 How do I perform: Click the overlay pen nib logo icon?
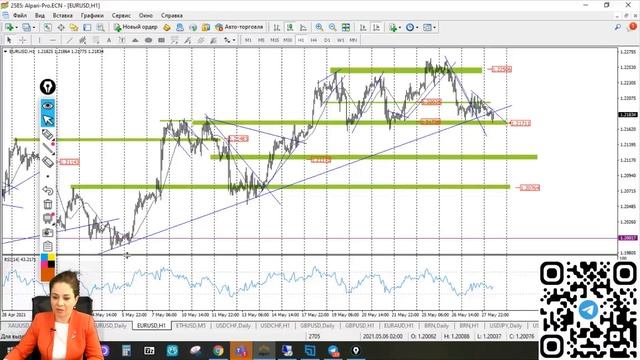(48, 87)
